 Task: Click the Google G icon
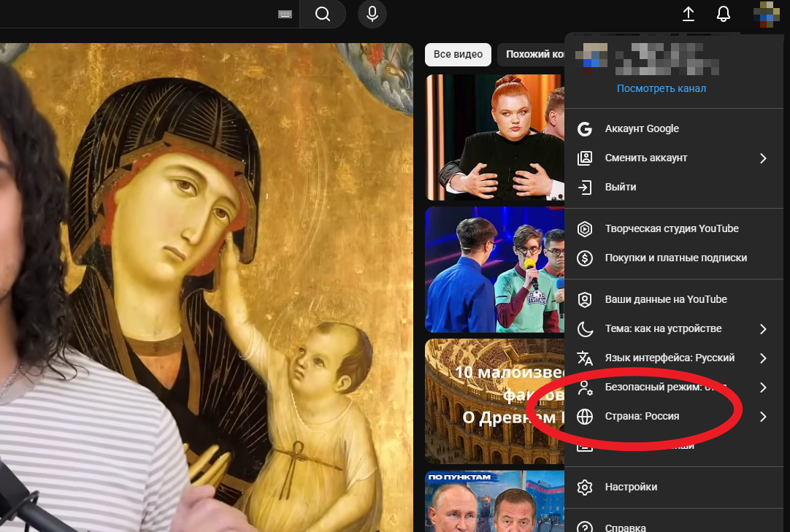(x=584, y=129)
